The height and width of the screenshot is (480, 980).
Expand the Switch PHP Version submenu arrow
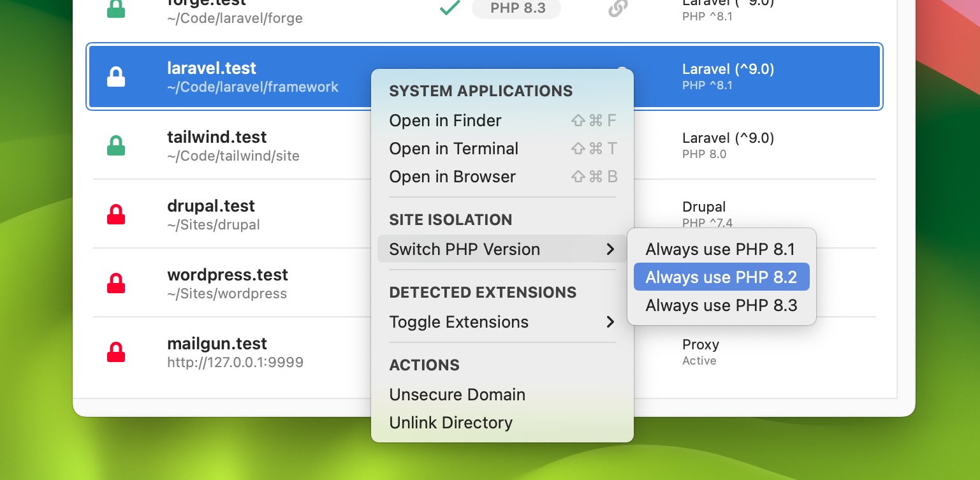coord(610,249)
